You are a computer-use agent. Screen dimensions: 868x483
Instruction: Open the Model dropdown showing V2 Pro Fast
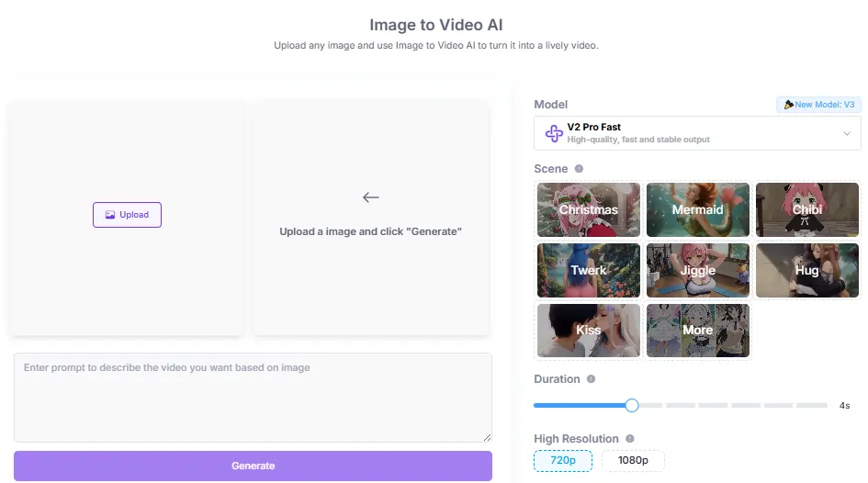pos(697,133)
